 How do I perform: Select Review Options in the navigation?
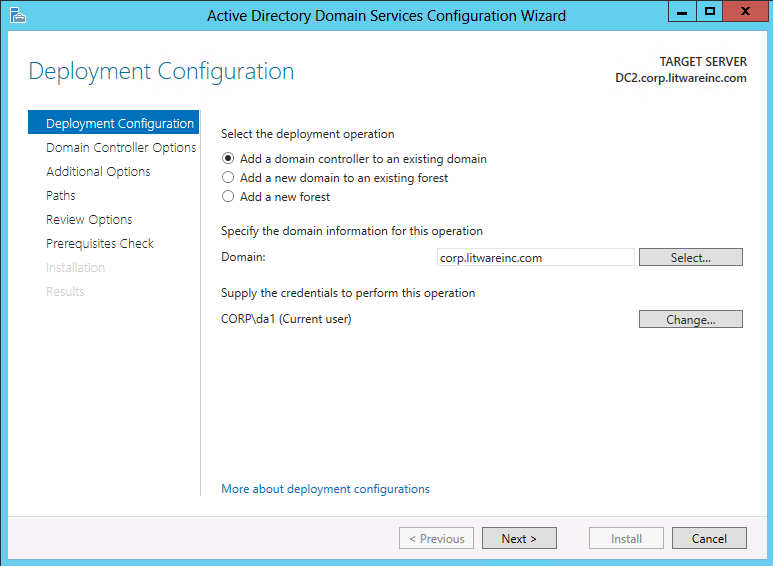point(89,220)
